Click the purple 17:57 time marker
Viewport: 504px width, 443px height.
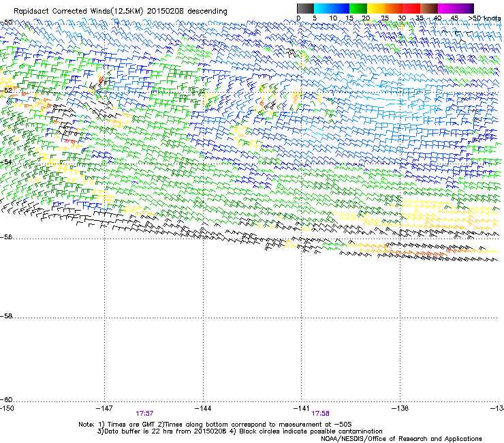pos(144,414)
